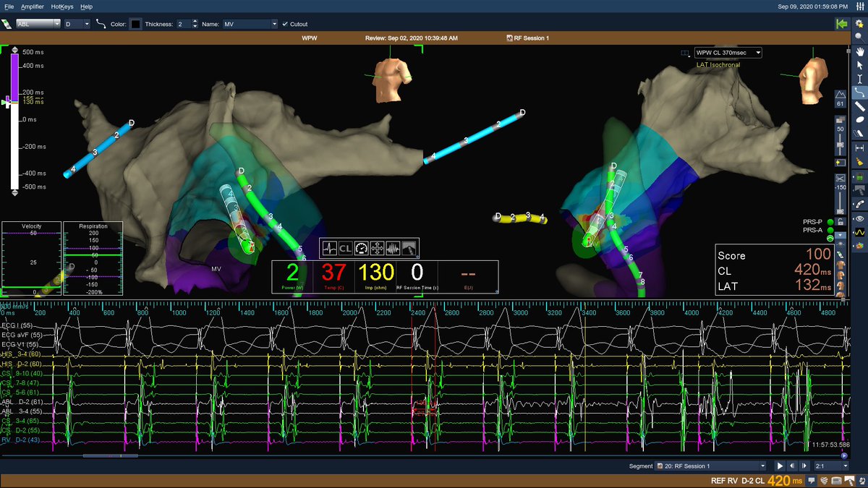The height and width of the screenshot is (488, 868).
Task: Click the crosshair target panel icon
Action: [x=377, y=248]
